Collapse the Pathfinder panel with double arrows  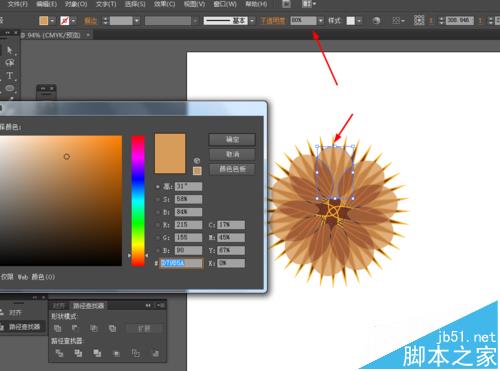(148, 305)
